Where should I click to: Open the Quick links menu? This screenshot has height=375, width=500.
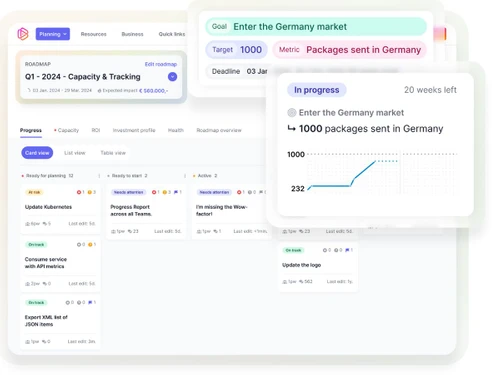click(172, 34)
